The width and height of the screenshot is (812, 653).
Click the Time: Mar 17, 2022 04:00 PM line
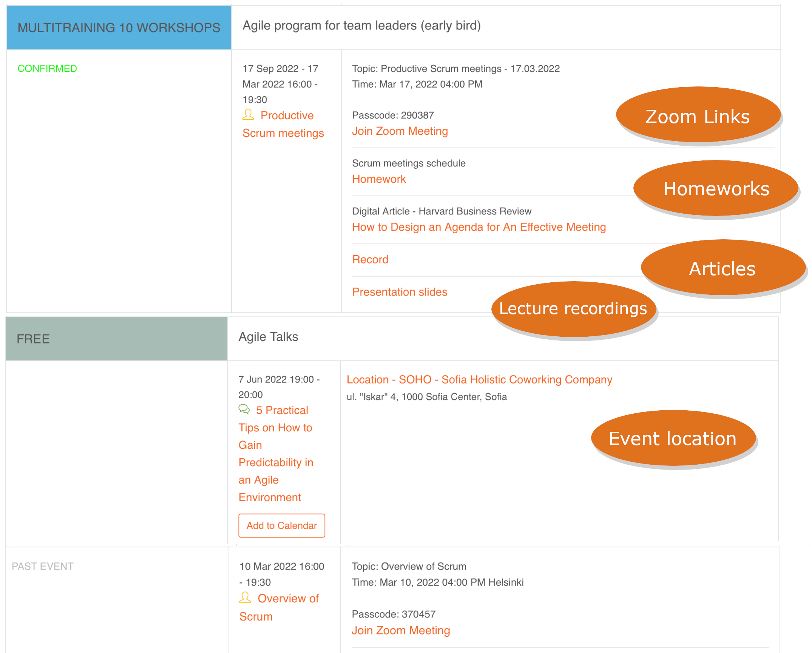(417, 84)
